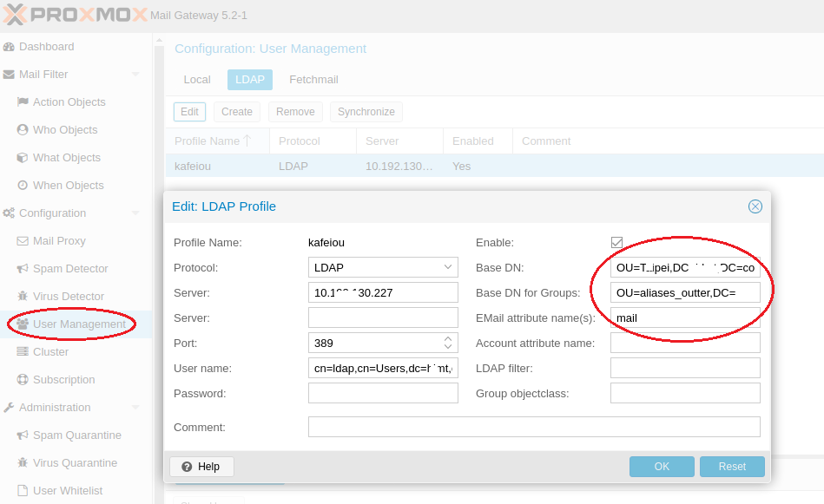Collapse the Administration section
The height and width of the screenshot is (504, 824).
[x=135, y=408]
